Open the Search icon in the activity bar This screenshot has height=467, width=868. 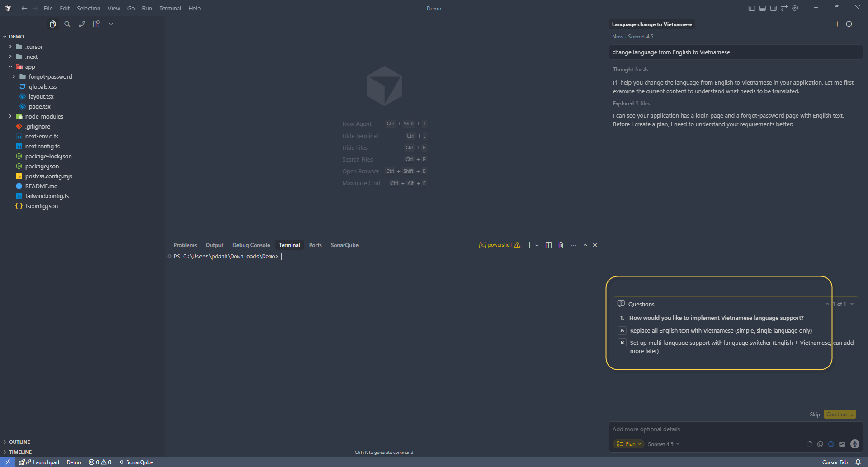point(67,24)
